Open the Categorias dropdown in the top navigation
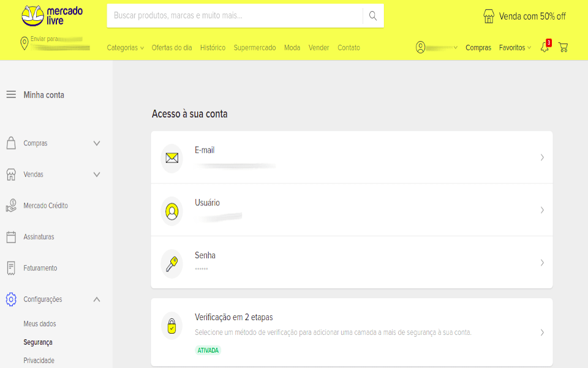This screenshot has width=588, height=368. [x=125, y=48]
